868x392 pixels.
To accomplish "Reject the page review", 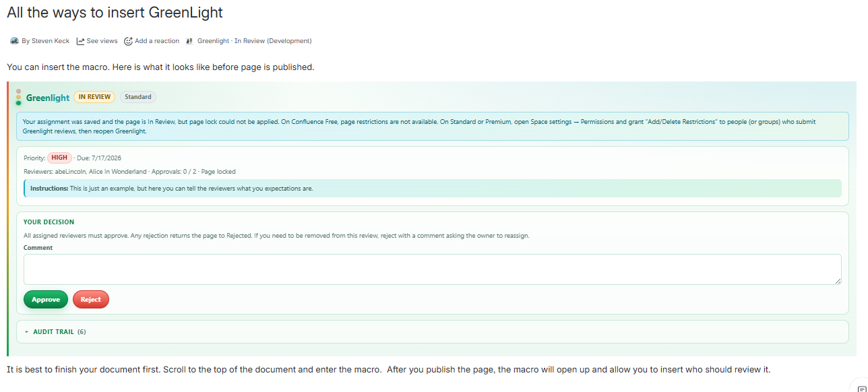I will point(91,299).
